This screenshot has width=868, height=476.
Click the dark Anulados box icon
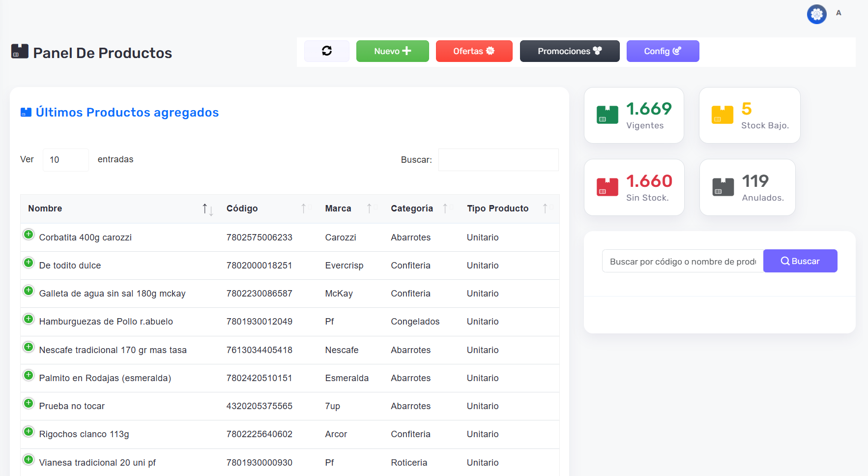click(x=723, y=187)
